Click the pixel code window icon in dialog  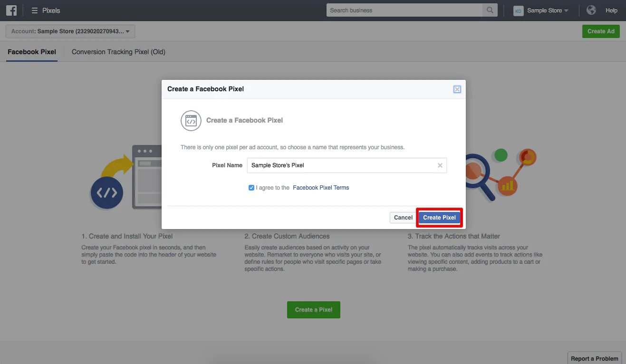[x=191, y=121]
